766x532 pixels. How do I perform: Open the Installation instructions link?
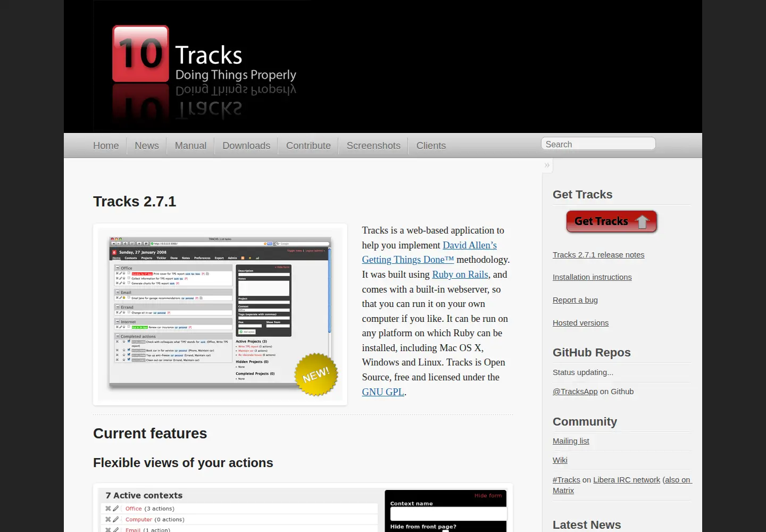[x=592, y=277]
